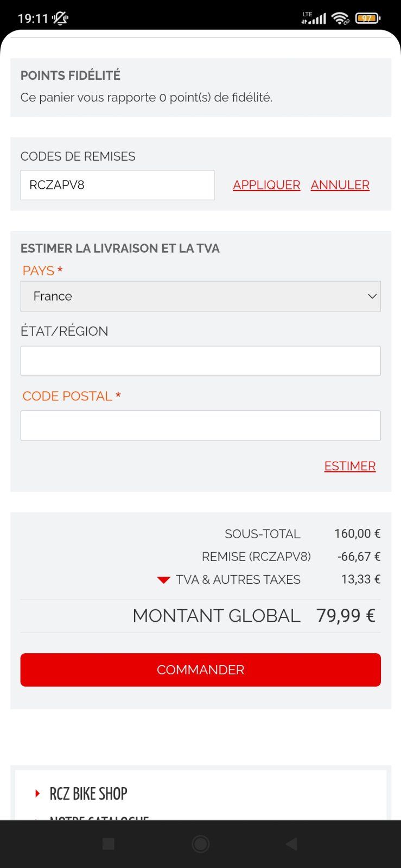The height and width of the screenshot is (868, 401).
Task: Expand the RCZ Bike Shop menu arrow
Action: tap(37, 794)
